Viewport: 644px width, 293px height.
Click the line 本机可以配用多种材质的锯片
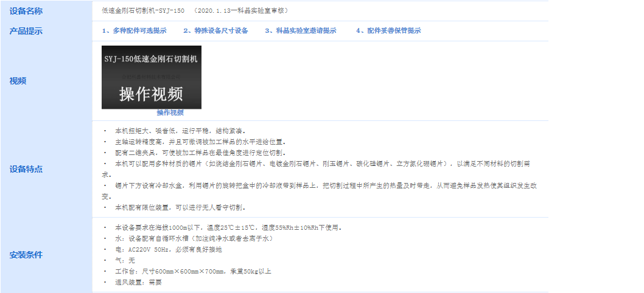[317, 169]
